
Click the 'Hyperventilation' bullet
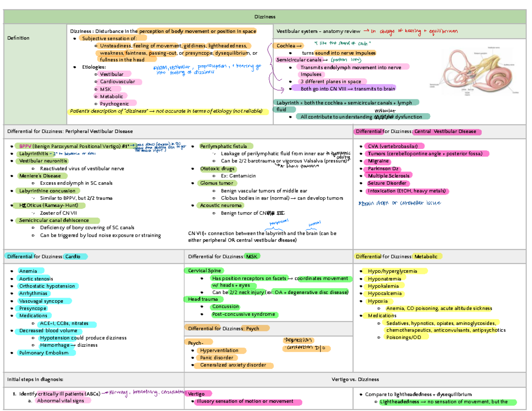(219, 350)
